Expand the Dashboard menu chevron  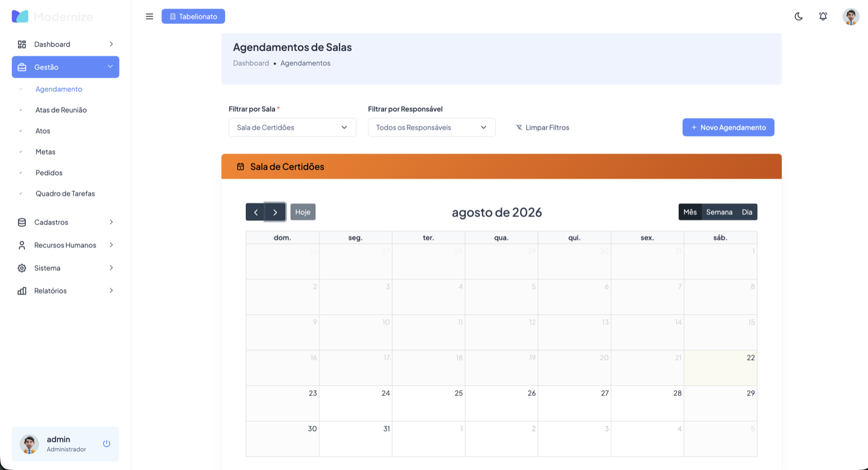(x=111, y=44)
